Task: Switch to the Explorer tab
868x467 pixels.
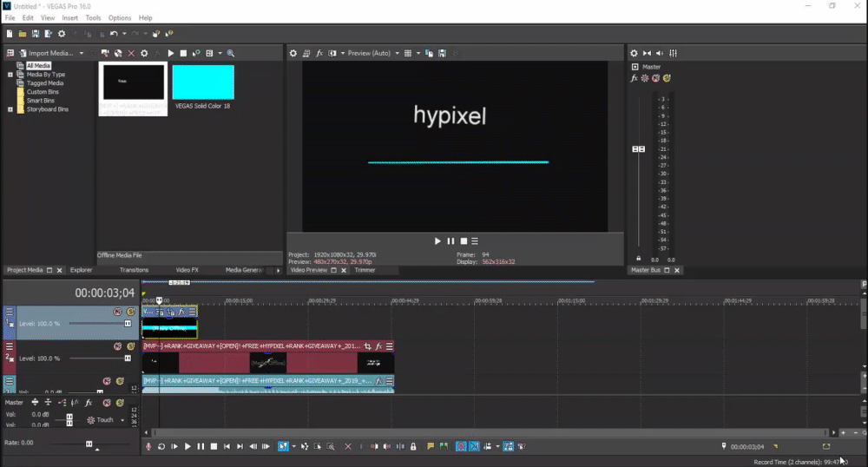Action: coord(81,270)
